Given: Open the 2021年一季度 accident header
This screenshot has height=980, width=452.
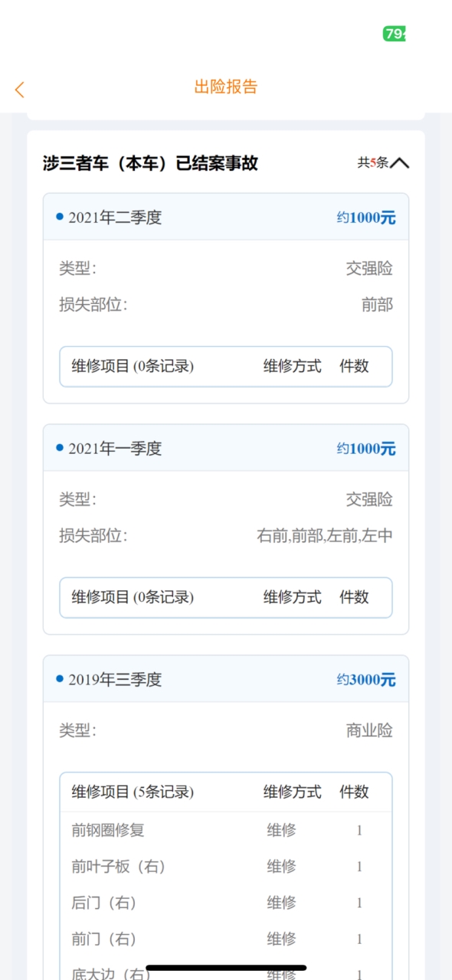Looking at the screenshot, I should click(226, 448).
